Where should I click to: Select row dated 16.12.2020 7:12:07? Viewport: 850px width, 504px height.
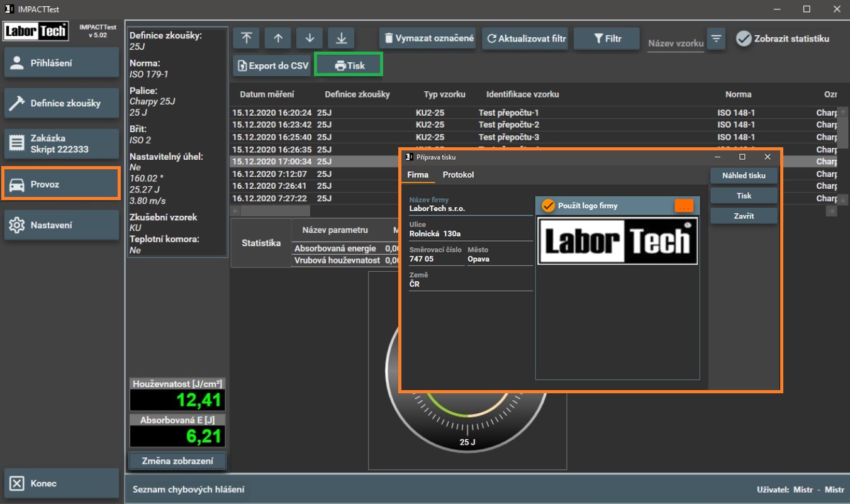click(315, 174)
